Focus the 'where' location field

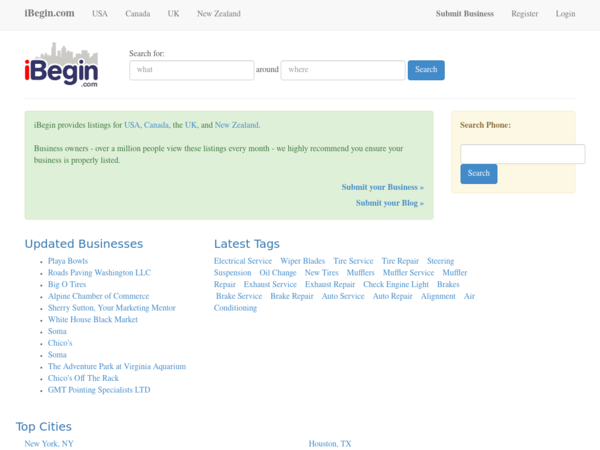[x=343, y=70]
